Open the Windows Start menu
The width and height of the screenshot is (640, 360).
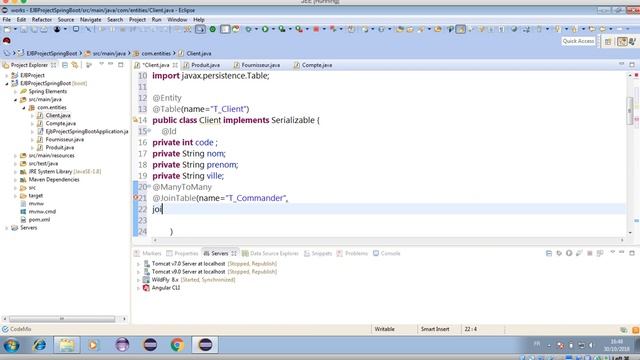pos(11,345)
